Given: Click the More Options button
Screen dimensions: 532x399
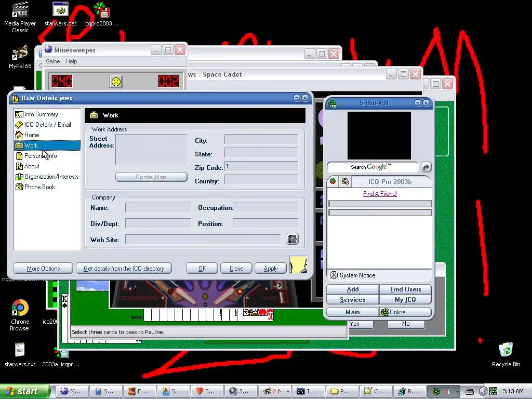Looking at the screenshot, I should [43, 269].
